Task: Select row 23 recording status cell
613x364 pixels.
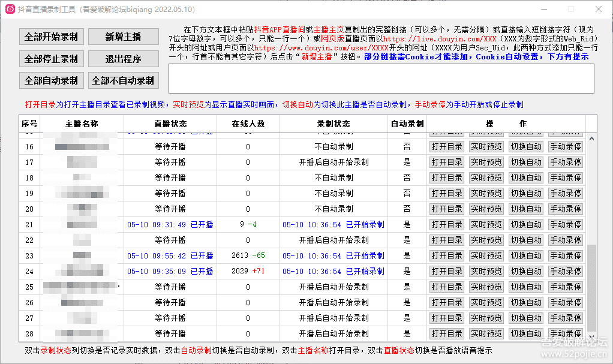Action: (333, 255)
